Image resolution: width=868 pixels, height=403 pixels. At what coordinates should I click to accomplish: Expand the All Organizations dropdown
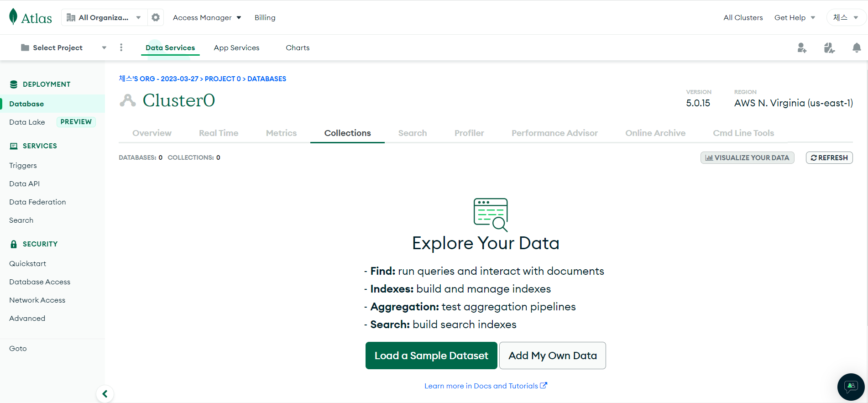point(104,17)
